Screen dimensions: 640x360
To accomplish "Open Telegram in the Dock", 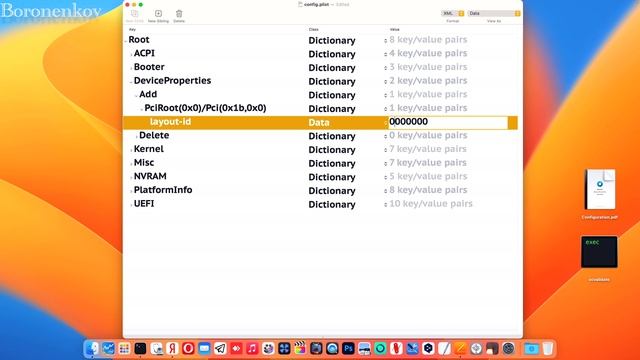I will [x=220, y=348].
